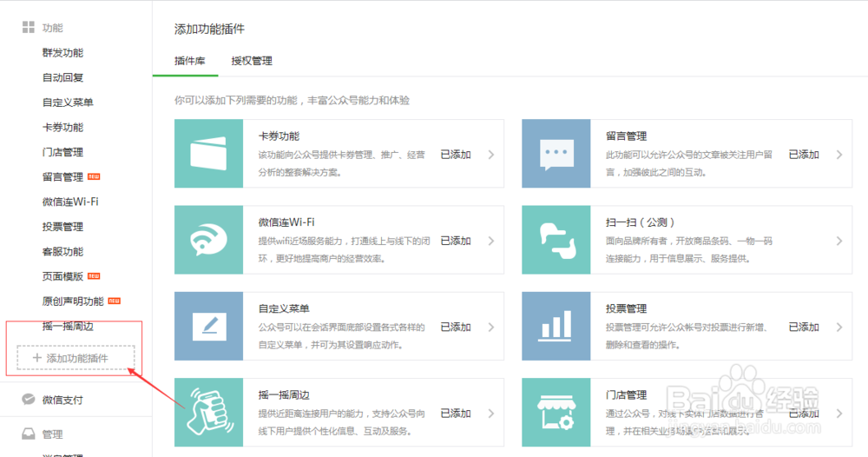Expand the 留言管理 card chevron

pos(839,155)
